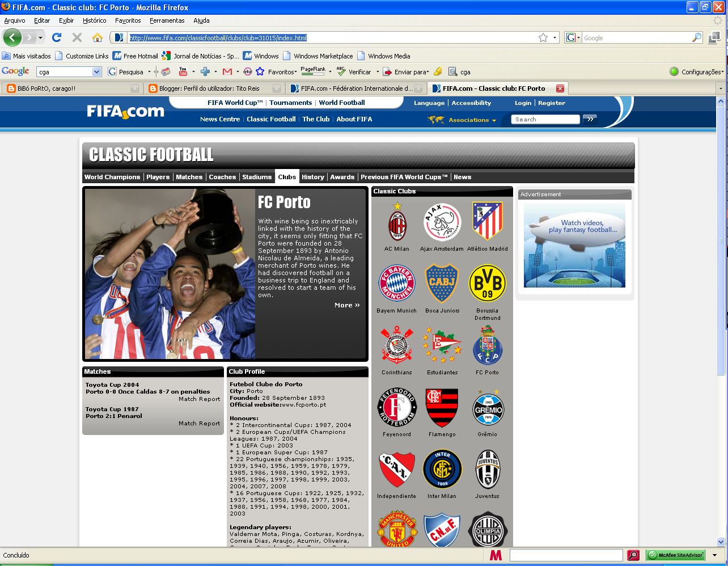Click the PageRank indicator

pos(313,71)
